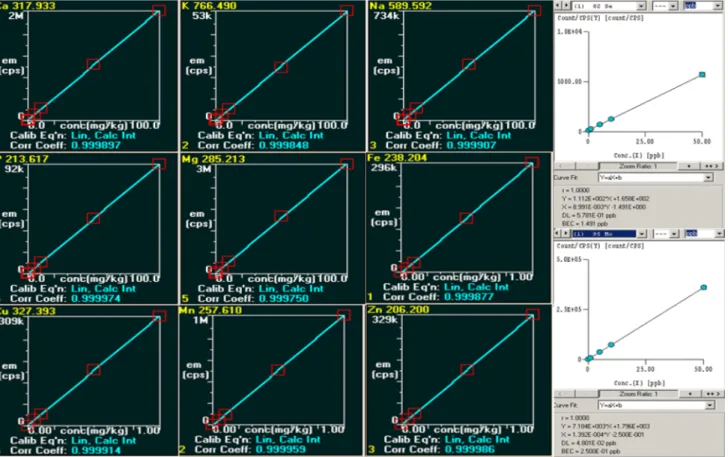Click double-dot zoom-in button in Mo panel
The width and height of the screenshot is (728, 457).
(x=712, y=394)
